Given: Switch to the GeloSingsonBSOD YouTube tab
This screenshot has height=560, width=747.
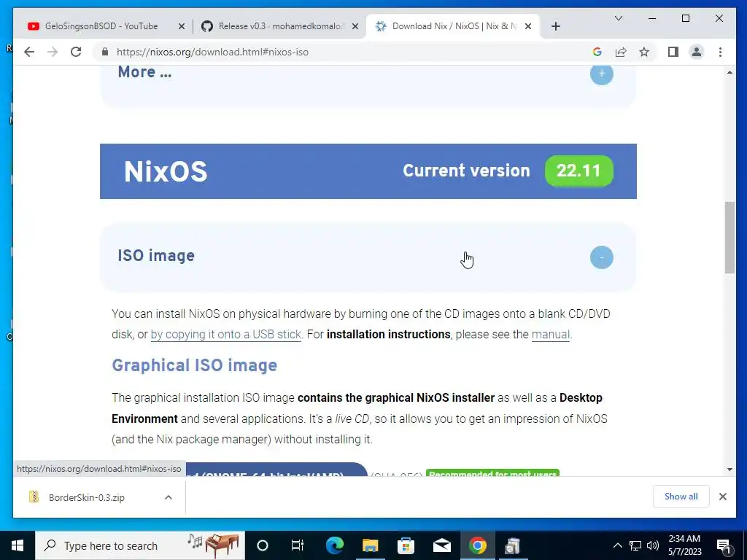Looking at the screenshot, I should [101, 26].
